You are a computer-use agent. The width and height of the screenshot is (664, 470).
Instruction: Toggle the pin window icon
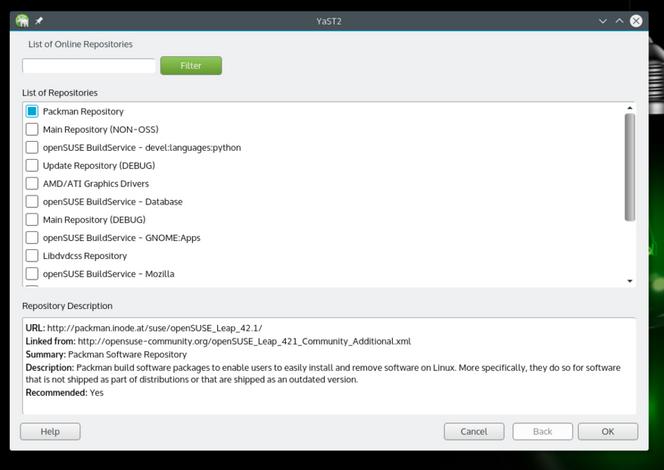pyautogui.click(x=39, y=20)
